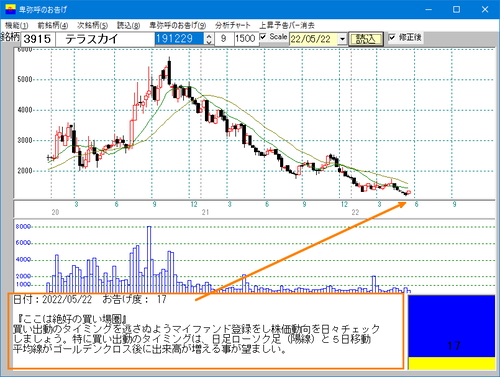The image size is (500, 377).
Task: Open the 機能(1) menu
Action: point(17,25)
